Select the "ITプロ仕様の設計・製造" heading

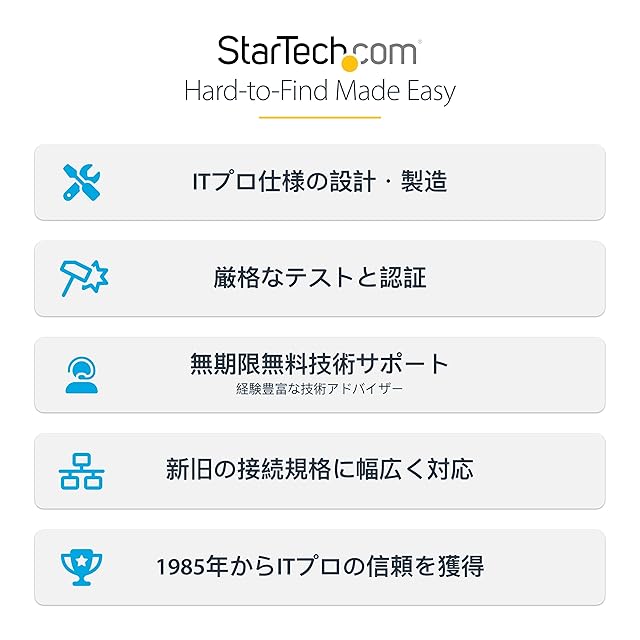320,182
